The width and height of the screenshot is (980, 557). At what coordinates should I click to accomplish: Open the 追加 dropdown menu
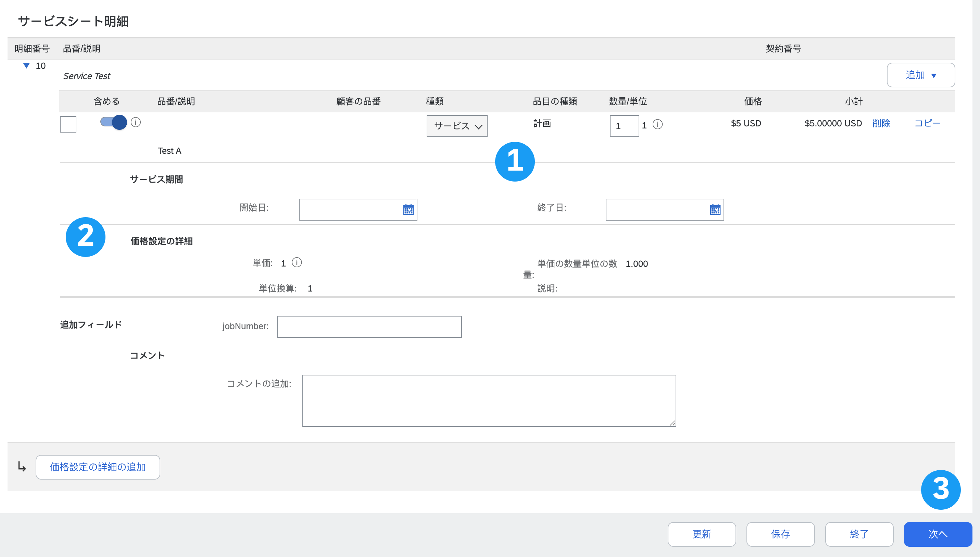pyautogui.click(x=920, y=75)
